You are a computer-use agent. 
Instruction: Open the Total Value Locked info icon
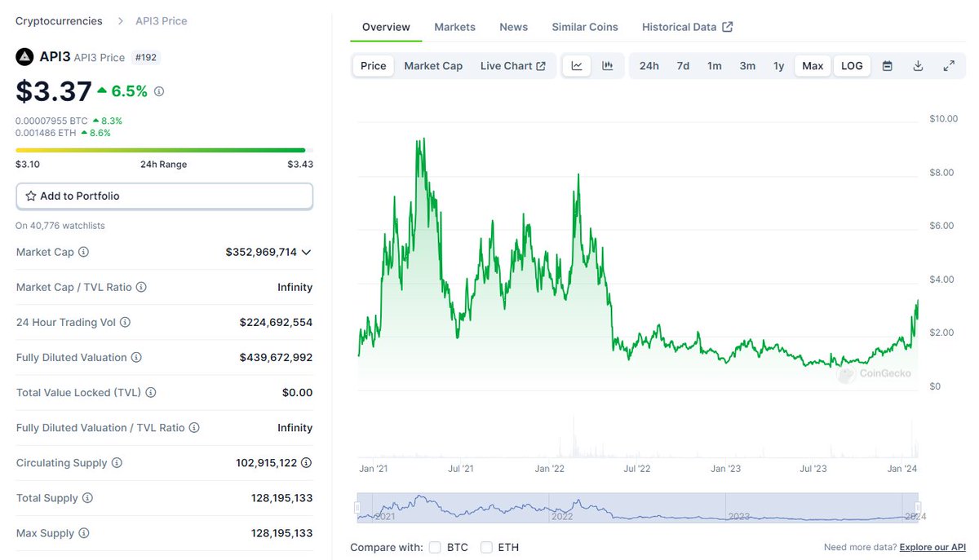pos(150,393)
